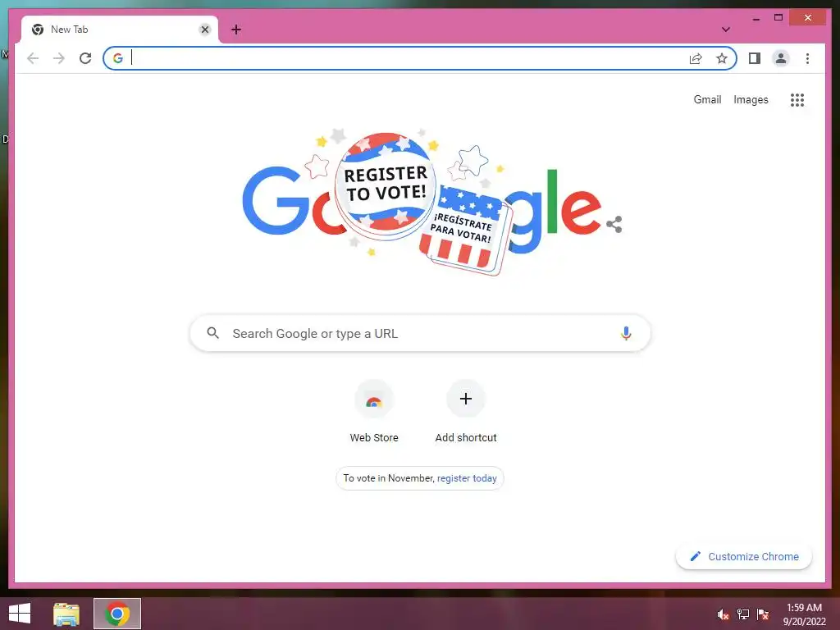The width and height of the screenshot is (840, 630).
Task: Click the Customize Chrome button
Action: [743, 557]
